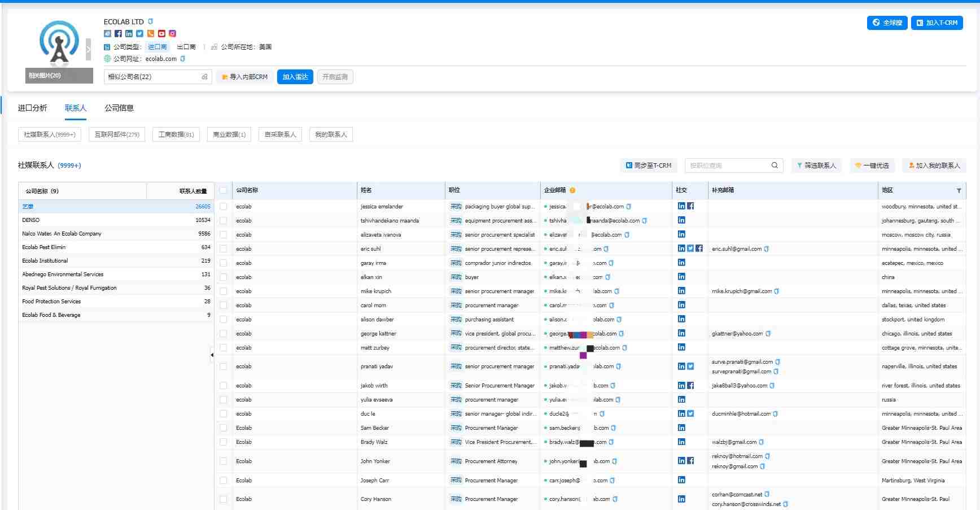This screenshot has width=980, height=510.
Task: Select the jessica emslander row checkbox
Action: pos(224,206)
